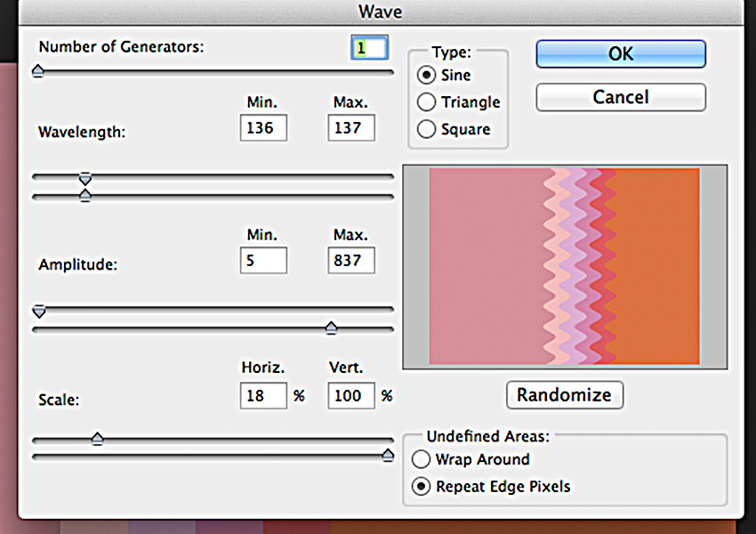Viewport: 756px width, 534px height.
Task: Click the Number of Generators slider handle
Action: (37, 69)
